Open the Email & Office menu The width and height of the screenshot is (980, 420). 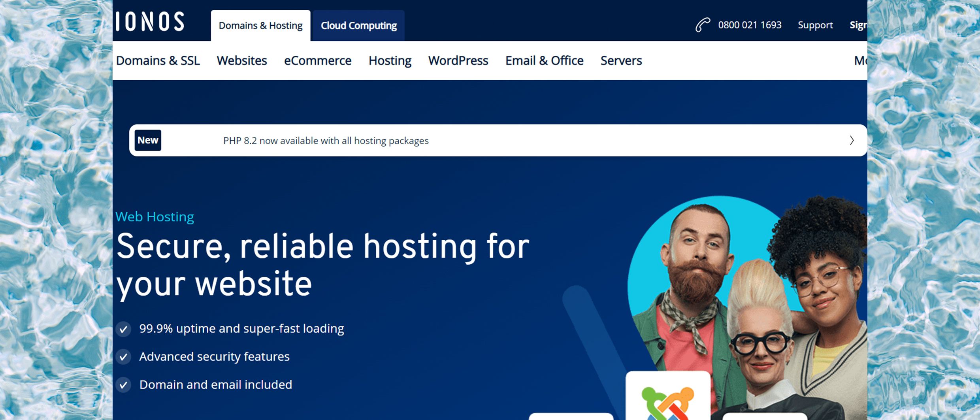tap(545, 60)
